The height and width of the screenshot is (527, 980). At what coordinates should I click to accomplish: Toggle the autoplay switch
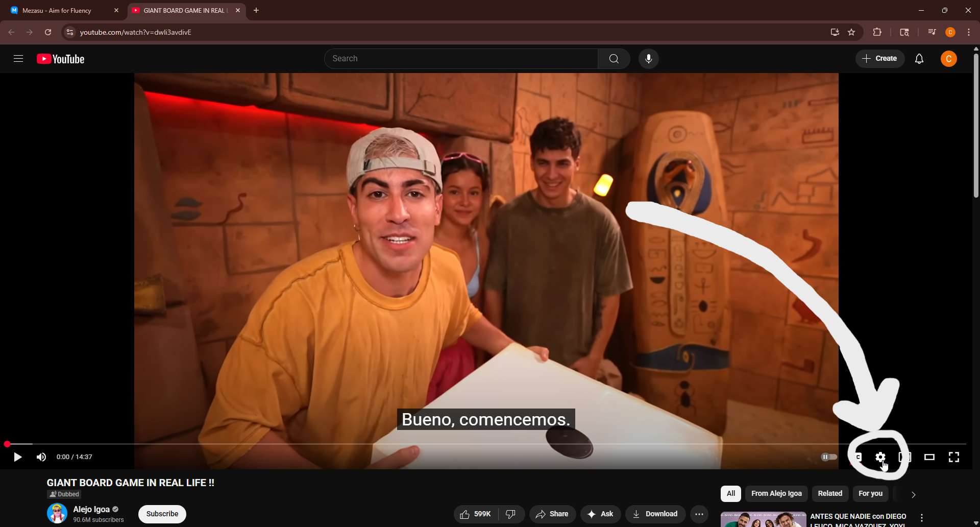(x=828, y=457)
